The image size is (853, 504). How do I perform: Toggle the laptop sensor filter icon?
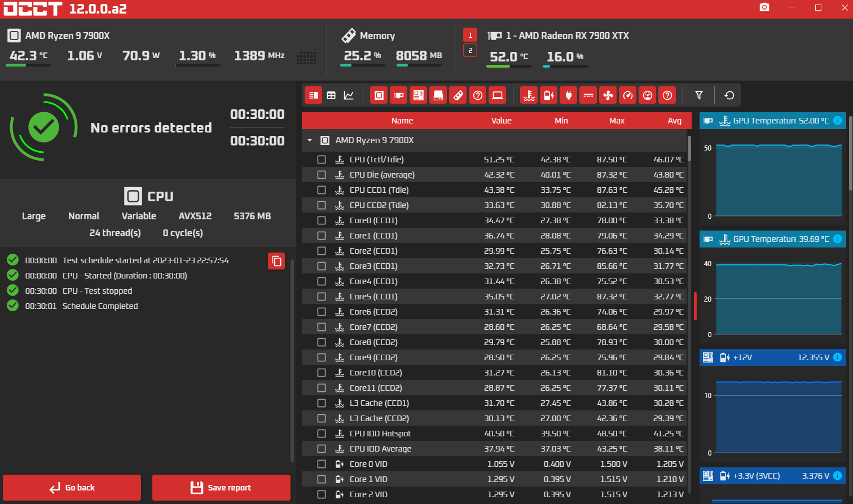498,95
